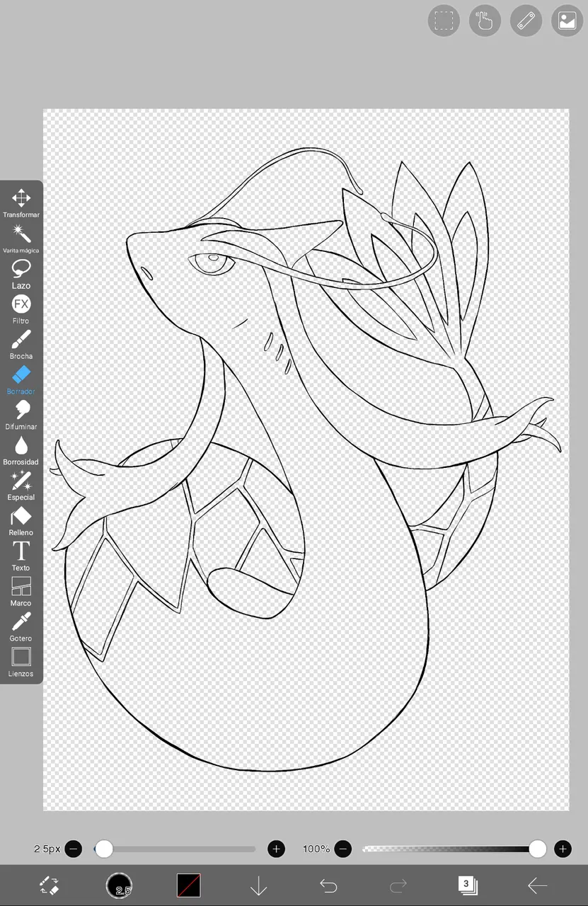Undo the last action
Viewport: 588px width, 906px height.
pyautogui.click(x=328, y=885)
